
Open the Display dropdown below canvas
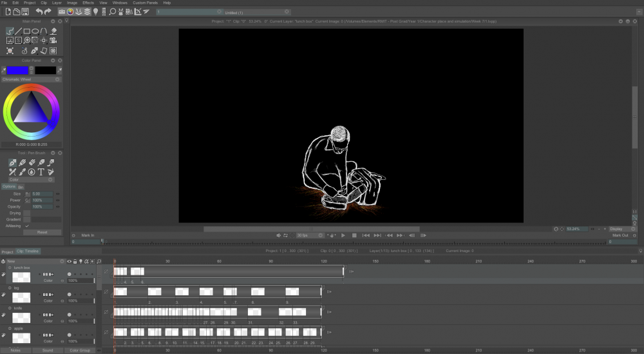(620, 229)
